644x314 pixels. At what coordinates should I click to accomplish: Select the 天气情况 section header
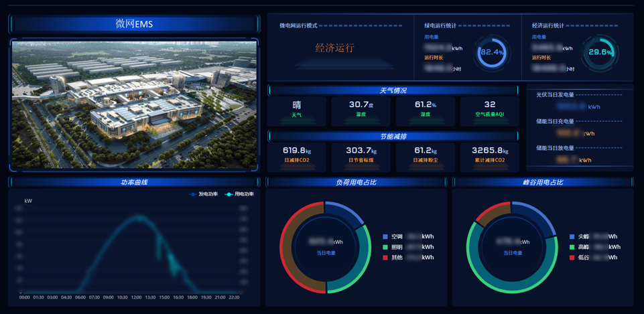tap(393, 90)
